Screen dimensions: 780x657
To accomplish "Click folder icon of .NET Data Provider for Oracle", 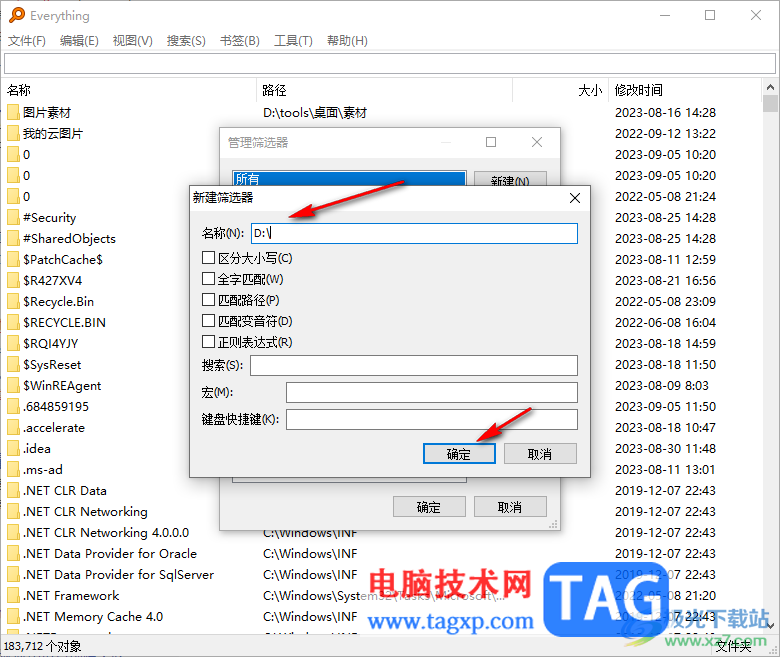I will 13,554.
